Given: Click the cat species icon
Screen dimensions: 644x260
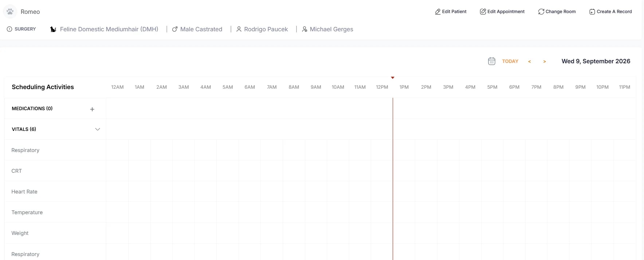Looking at the screenshot, I should tap(53, 29).
